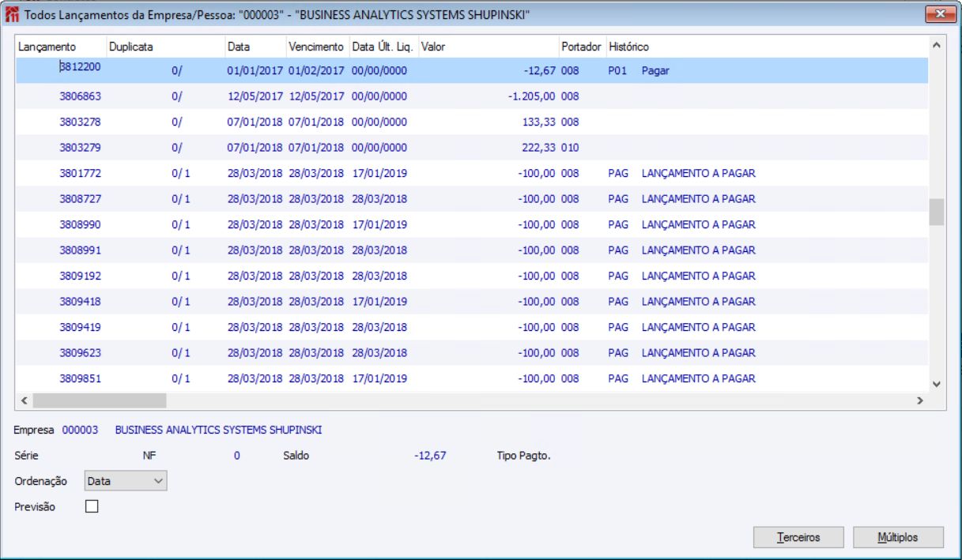
Task: Select lançamento 3803278 row
Action: pos(472,122)
